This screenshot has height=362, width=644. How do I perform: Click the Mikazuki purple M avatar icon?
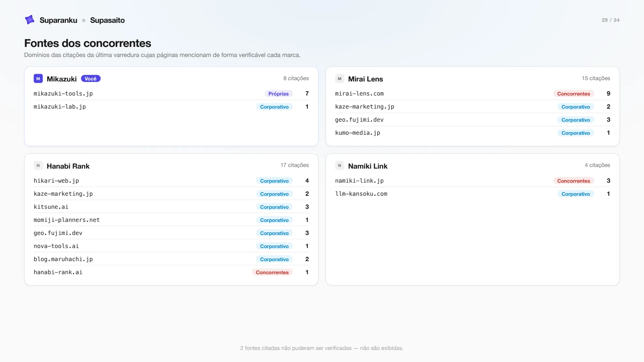pos(38,79)
